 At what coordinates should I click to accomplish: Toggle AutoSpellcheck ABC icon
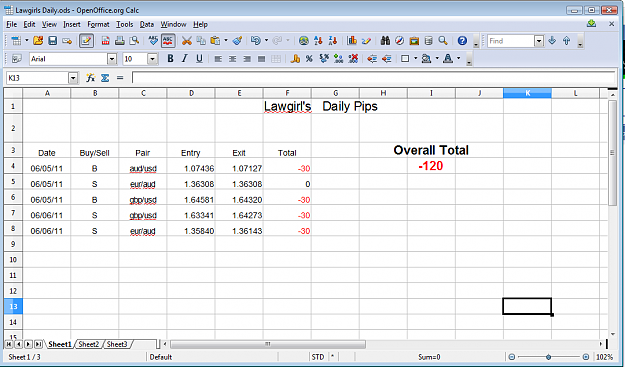coord(168,41)
